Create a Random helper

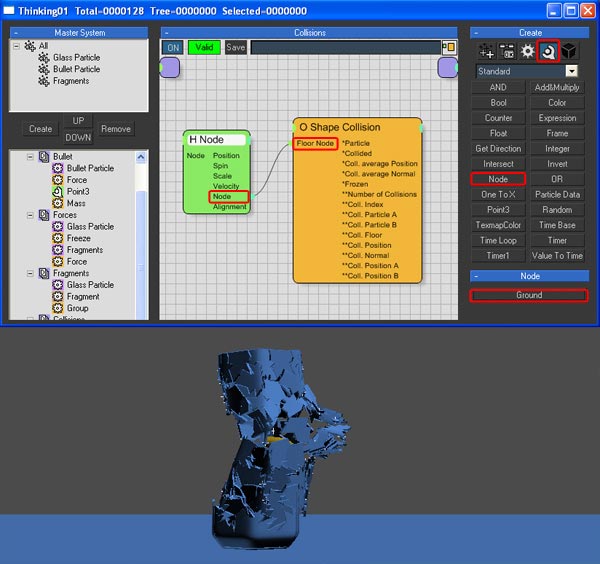click(x=557, y=210)
